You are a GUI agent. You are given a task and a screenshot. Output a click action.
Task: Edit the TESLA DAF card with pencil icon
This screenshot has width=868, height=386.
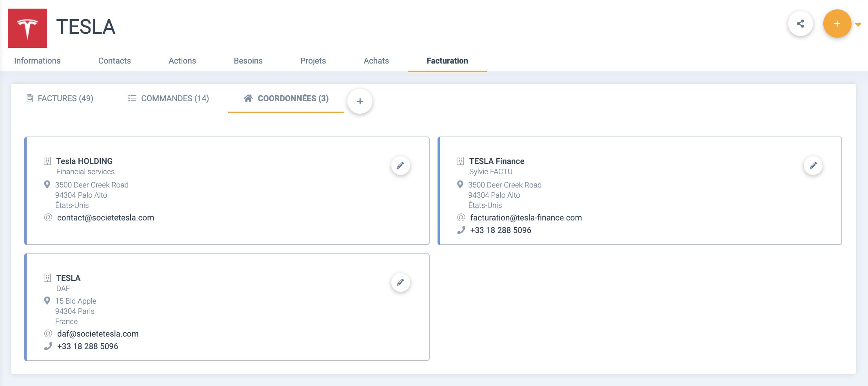[401, 282]
